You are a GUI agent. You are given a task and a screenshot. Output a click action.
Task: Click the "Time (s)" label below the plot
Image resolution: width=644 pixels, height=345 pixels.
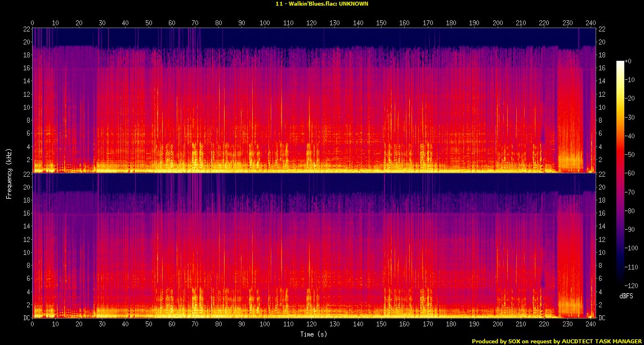point(314,334)
